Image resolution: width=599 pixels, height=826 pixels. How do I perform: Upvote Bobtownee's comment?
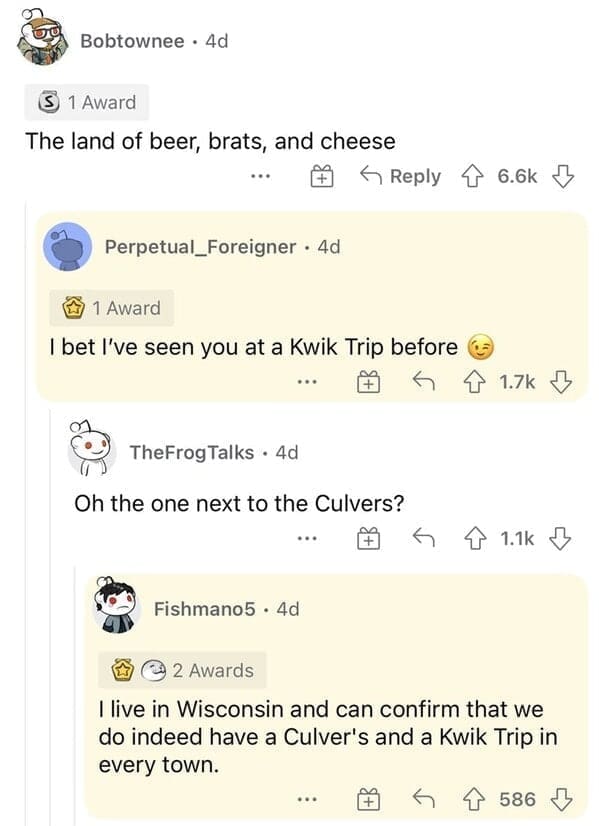(x=472, y=176)
